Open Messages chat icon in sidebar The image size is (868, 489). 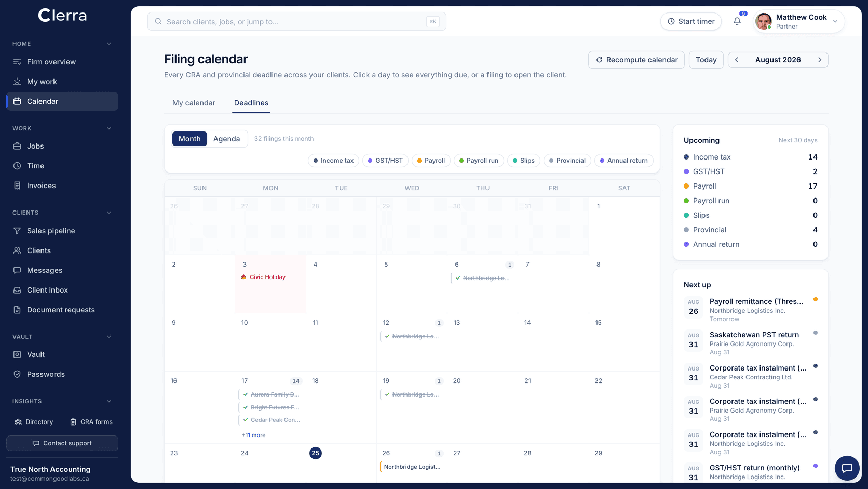[x=17, y=270]
